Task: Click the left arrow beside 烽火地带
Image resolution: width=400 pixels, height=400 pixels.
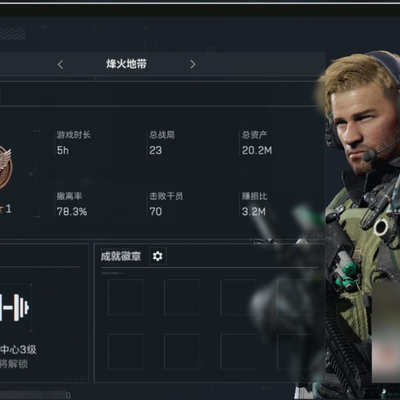Action: (x=60, y=64)
